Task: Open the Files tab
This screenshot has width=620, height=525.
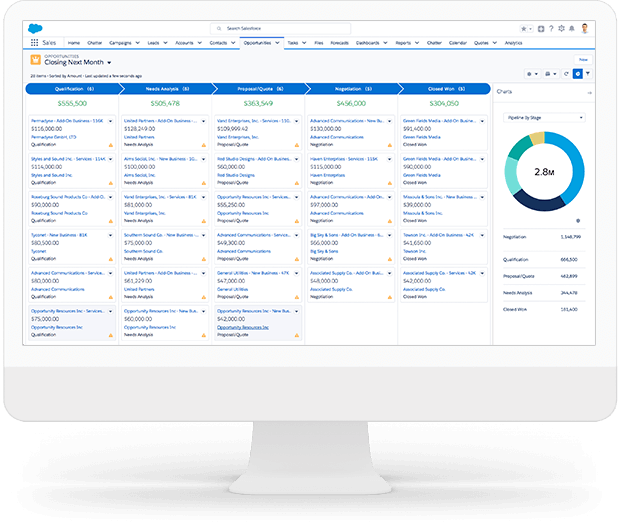Action: (319, 43)
